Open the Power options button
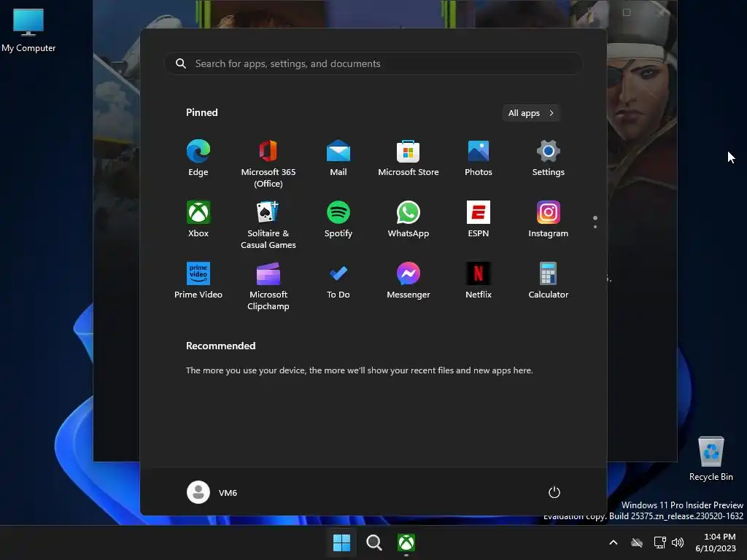Viewport: 747px width, 560px height. tap(554, 492)
